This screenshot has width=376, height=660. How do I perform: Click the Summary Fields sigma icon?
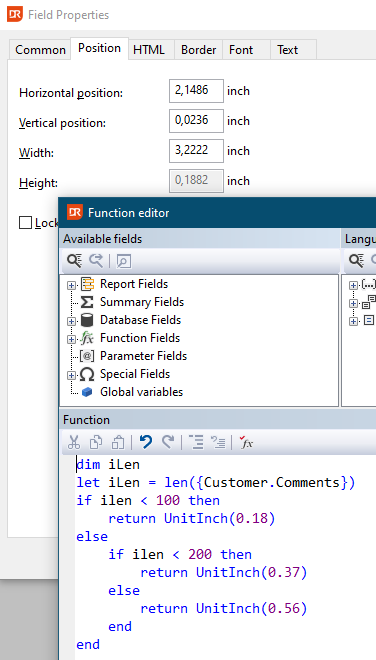87,302
